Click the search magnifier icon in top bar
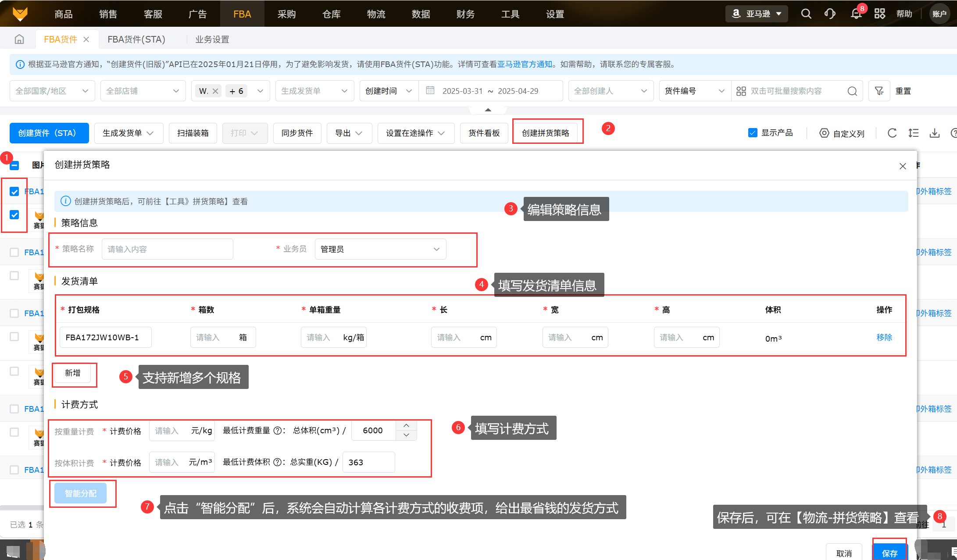 click(x=806, y=14)
